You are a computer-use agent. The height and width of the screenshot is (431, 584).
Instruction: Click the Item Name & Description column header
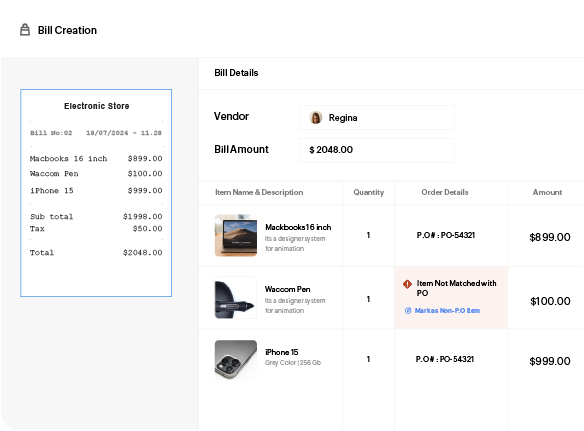coord(259,192)
